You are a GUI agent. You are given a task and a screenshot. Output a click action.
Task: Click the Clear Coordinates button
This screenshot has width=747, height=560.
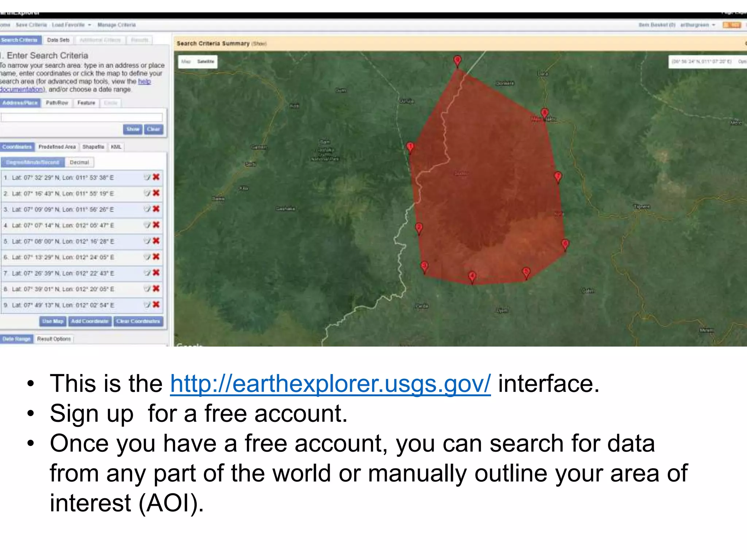tap(138, 321)
